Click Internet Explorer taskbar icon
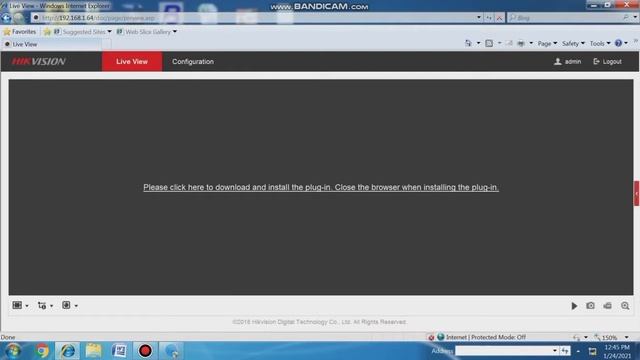The image size is (640, 360). pos(68,351)
